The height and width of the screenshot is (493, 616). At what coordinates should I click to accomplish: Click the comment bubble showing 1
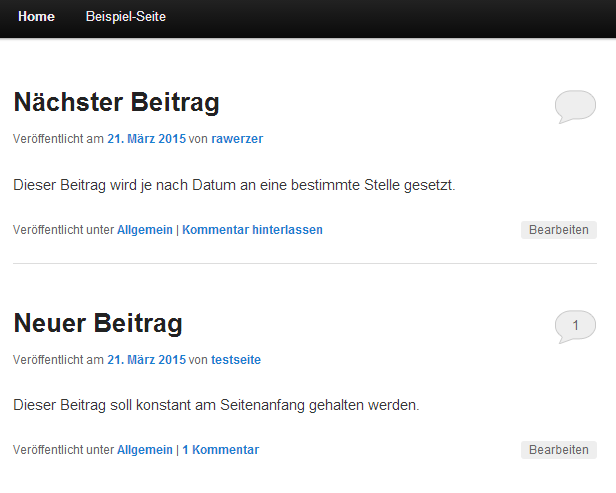[x=575, y=325]
